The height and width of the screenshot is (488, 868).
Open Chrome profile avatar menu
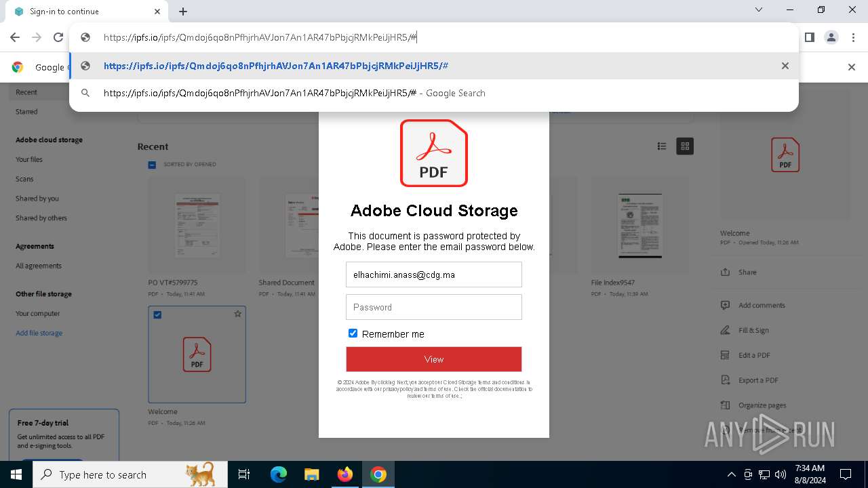[831, 37]
